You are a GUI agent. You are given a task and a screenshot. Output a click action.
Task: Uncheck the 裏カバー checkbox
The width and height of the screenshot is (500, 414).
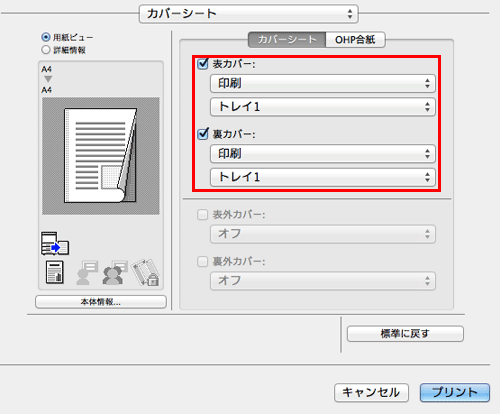pyautogui.click(x=203, y=134)
